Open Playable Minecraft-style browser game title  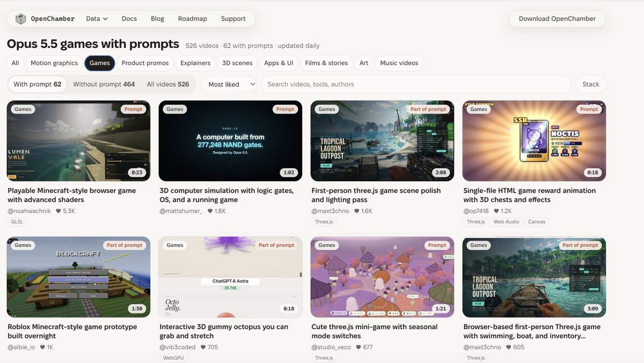(x=72, y=195)
